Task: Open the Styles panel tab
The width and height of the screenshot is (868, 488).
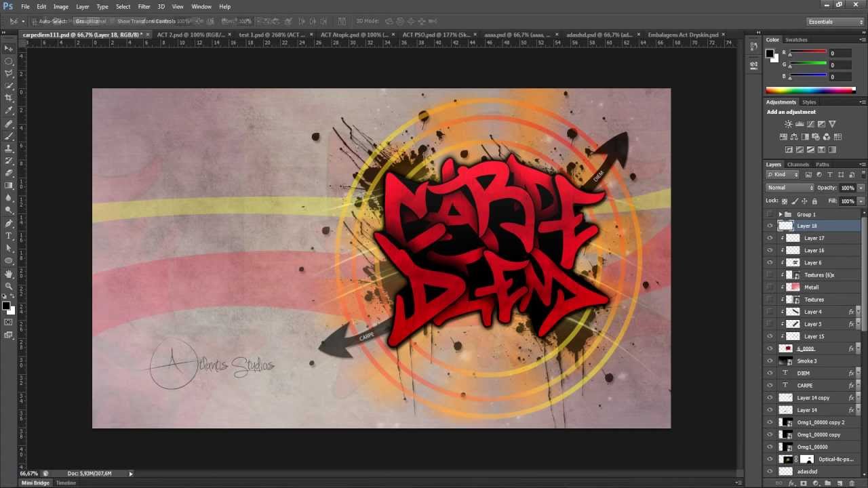Action: pos(809,102)
